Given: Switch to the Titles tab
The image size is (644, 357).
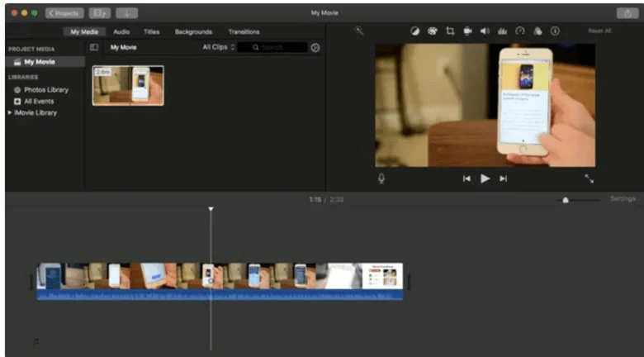Looking at the screenshot, I should [x=152, y=31].
